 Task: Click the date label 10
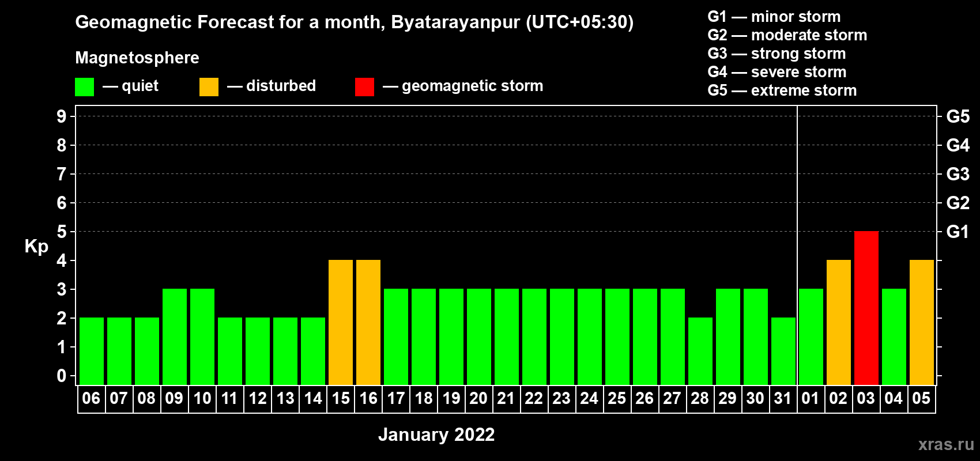point(202,398)
